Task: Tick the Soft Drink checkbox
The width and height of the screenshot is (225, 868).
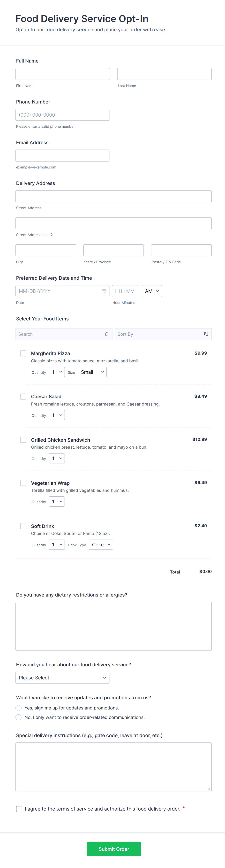Action: (23, 526)
